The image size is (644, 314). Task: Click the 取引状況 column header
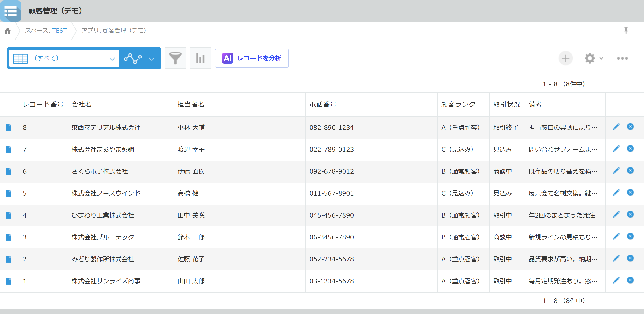(x=507, y=104)
